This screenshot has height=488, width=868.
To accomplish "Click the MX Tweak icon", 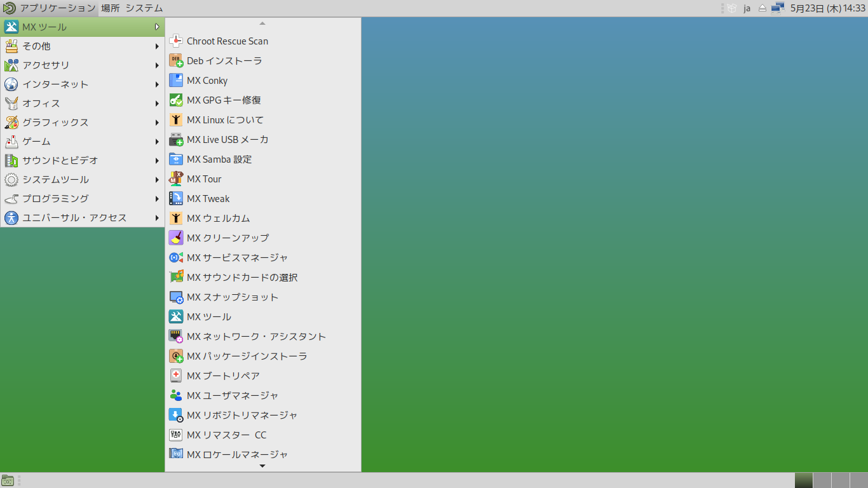I will tap(176, 199).
